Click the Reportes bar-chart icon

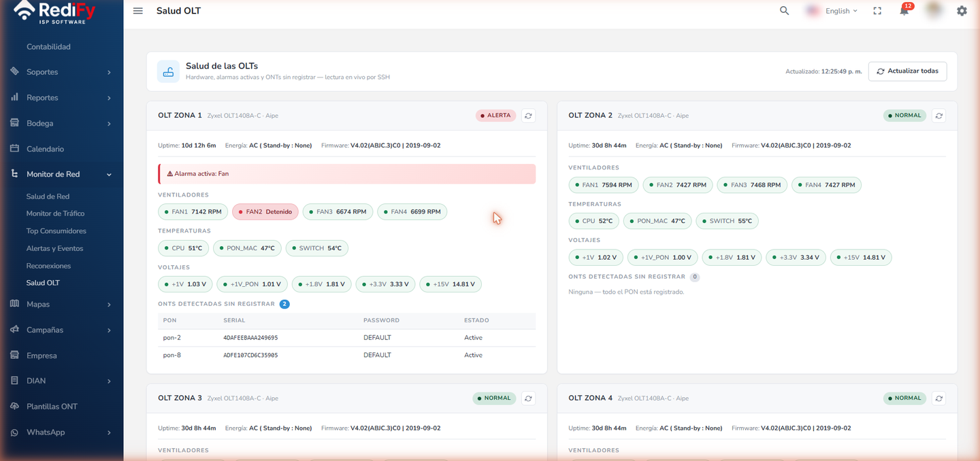[x=14, y=97]
